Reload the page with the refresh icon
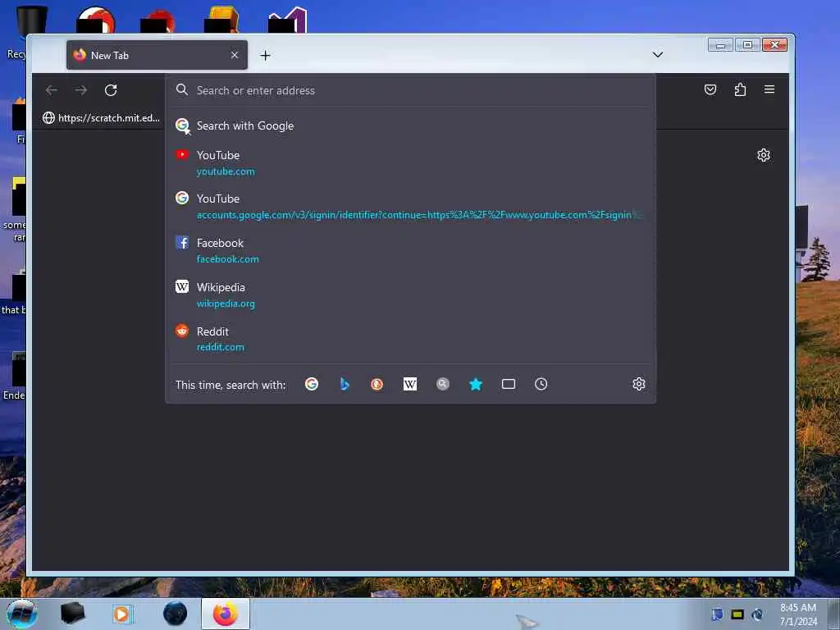Screen dimensions: 840x630 click(111, 90)
